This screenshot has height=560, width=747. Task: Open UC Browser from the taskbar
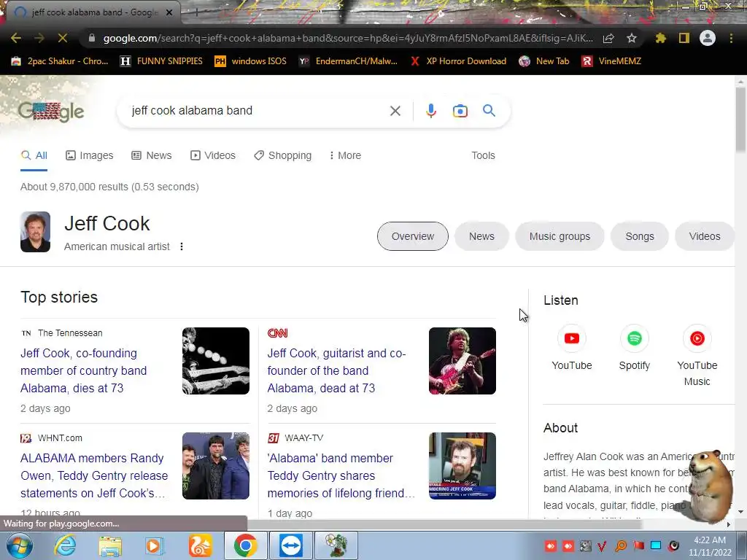200,545
